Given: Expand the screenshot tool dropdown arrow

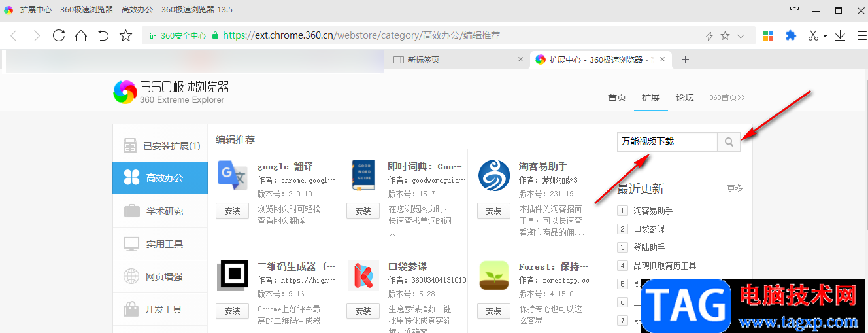Looking at the screenshot, I should coord(826,36).
